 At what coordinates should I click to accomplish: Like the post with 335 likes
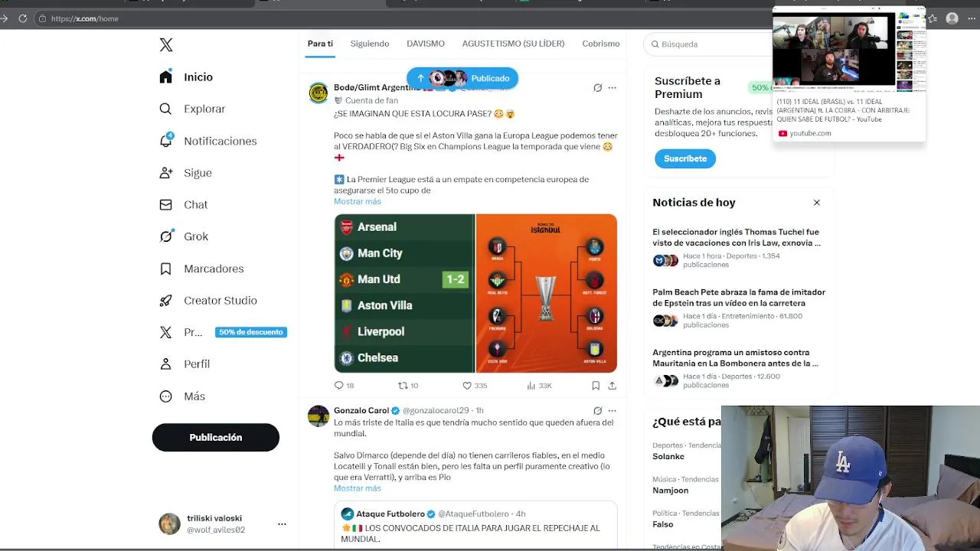475,386
